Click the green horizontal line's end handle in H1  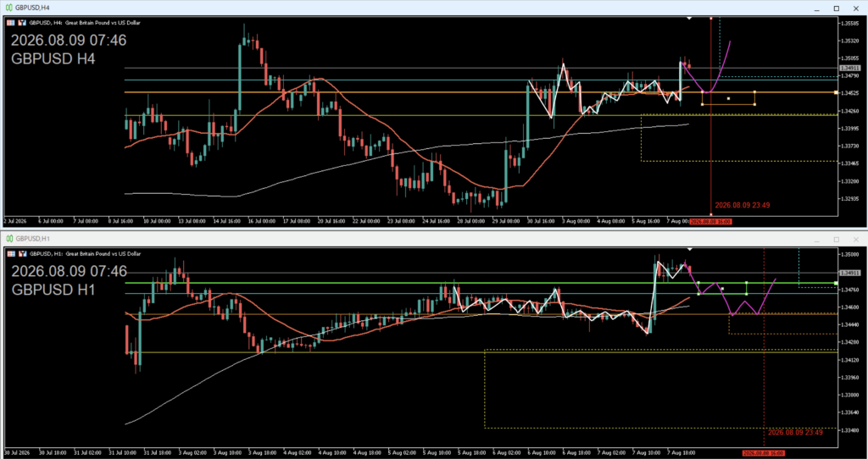point(835,283)
